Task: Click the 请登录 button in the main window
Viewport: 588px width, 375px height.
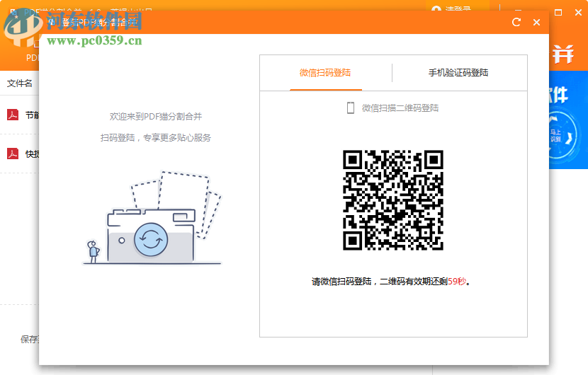Action: coord(458,8)
